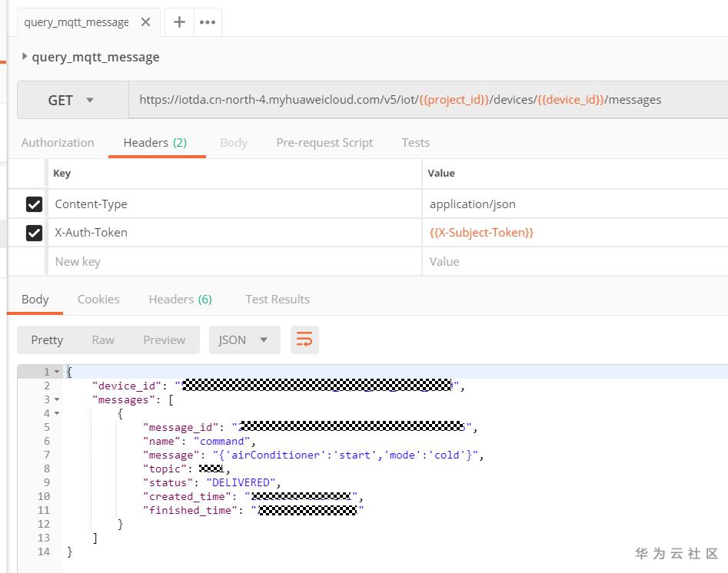Switch to the Authorization tab
This screenshot has width=728, height=573.
tap(58, 142)
